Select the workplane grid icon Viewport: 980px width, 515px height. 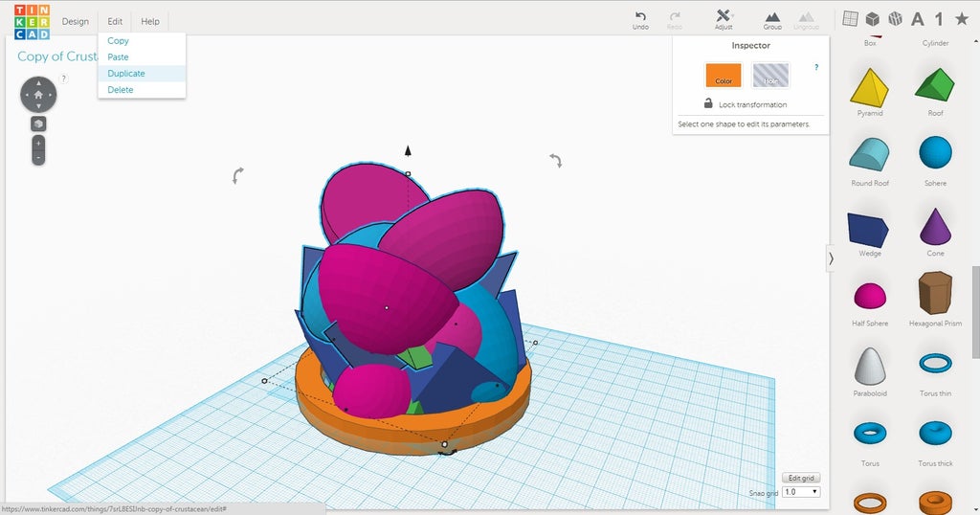click(x=850, y=18)
